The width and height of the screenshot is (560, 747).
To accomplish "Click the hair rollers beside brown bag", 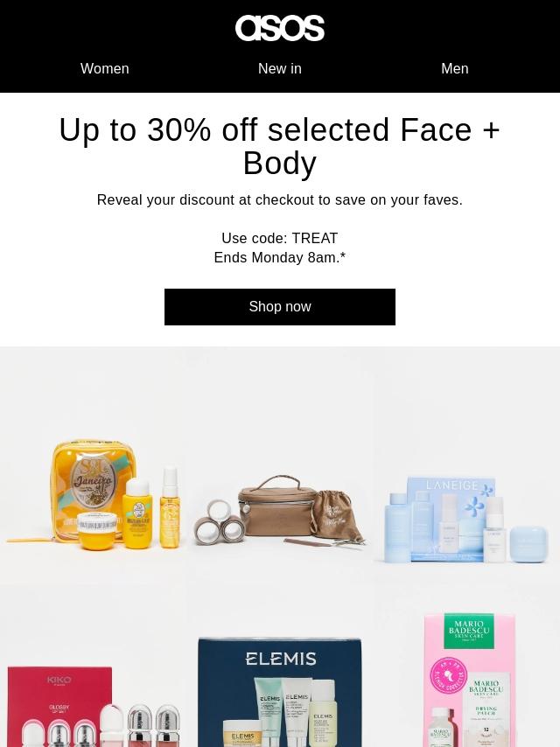I will (220, 521).
